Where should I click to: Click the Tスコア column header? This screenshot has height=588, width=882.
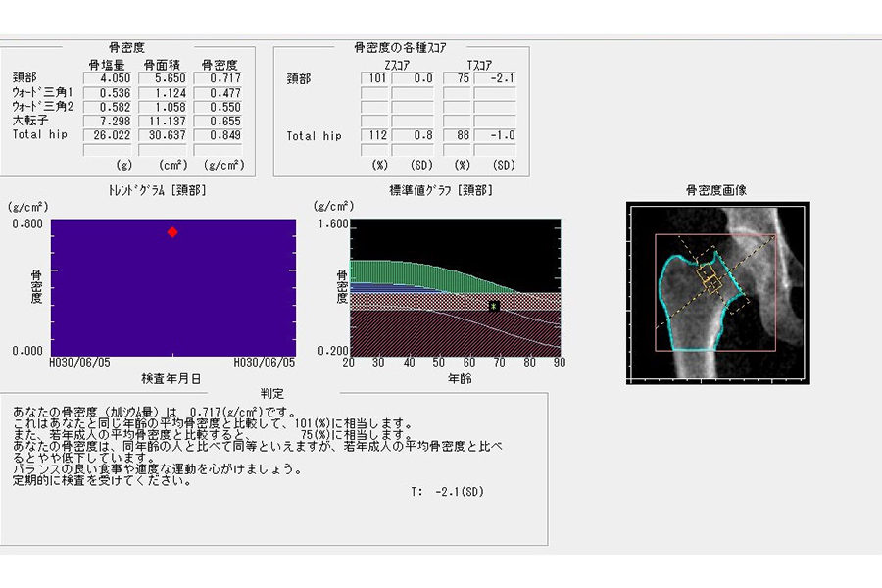[479, 65]
